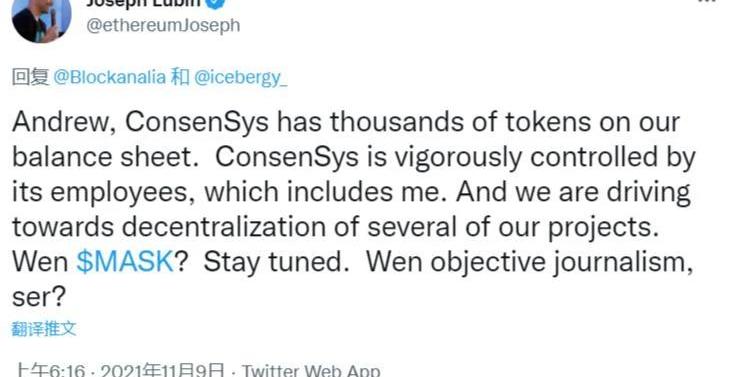Screen dimensions: 737x377
Task: Click the 上午6:16 timestamp
Action: coord(50,370)
